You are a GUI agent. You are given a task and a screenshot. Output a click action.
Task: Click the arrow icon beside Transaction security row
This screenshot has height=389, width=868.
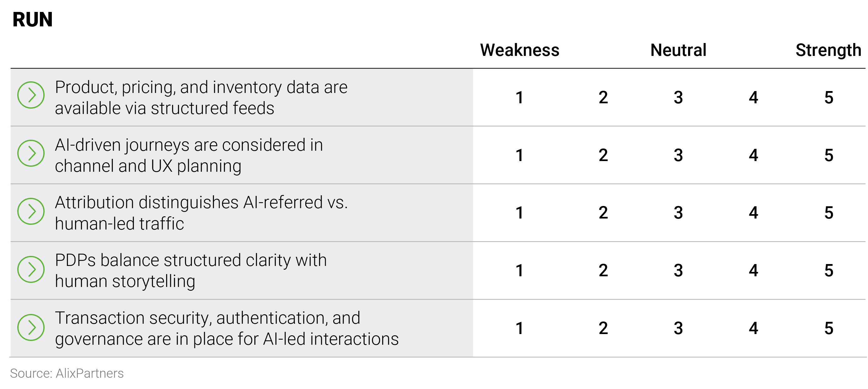(31, 327)
